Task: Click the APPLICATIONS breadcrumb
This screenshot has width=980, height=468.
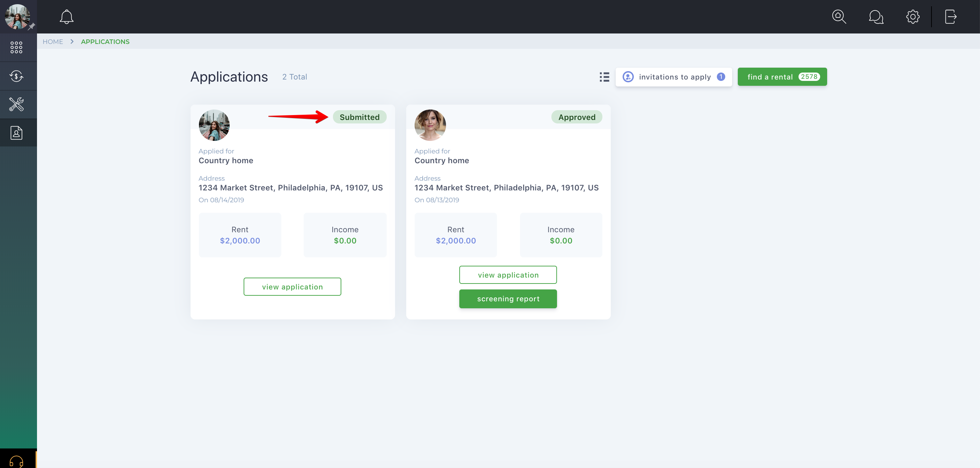Action: (105, 41)
